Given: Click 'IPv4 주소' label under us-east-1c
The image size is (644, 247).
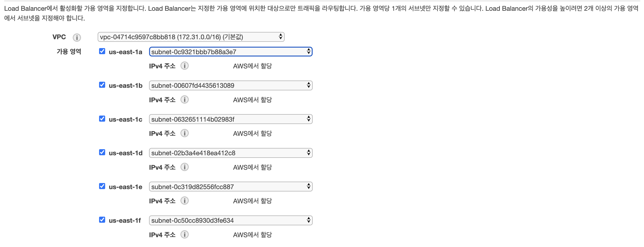Looking at the screenshot, I should click(162, 133).
